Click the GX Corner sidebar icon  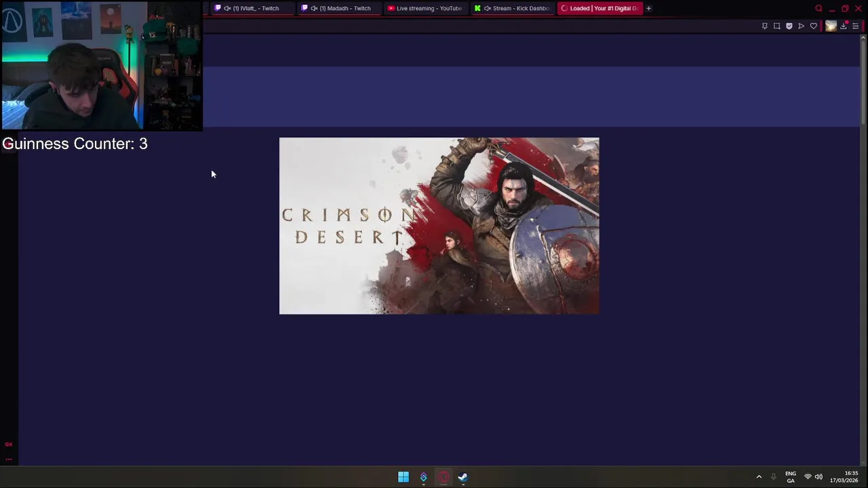tap(9, 444)
